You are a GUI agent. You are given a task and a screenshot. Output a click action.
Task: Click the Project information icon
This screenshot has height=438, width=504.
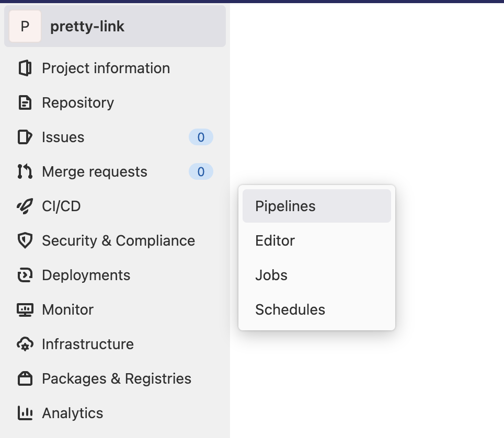click(x=25, y=68)
